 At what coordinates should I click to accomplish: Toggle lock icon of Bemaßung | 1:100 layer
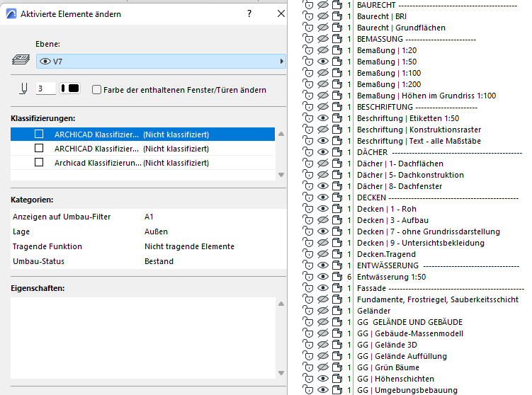308,73
